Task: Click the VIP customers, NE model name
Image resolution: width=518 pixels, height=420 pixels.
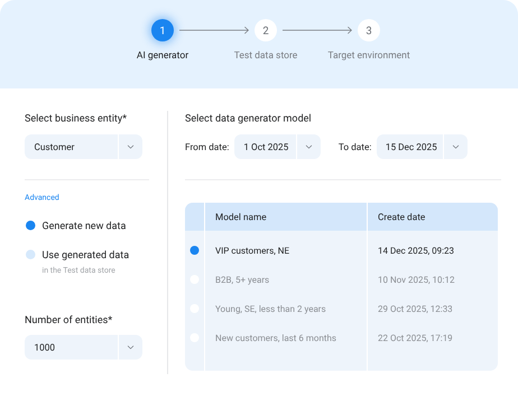Action: pos(252,251)
